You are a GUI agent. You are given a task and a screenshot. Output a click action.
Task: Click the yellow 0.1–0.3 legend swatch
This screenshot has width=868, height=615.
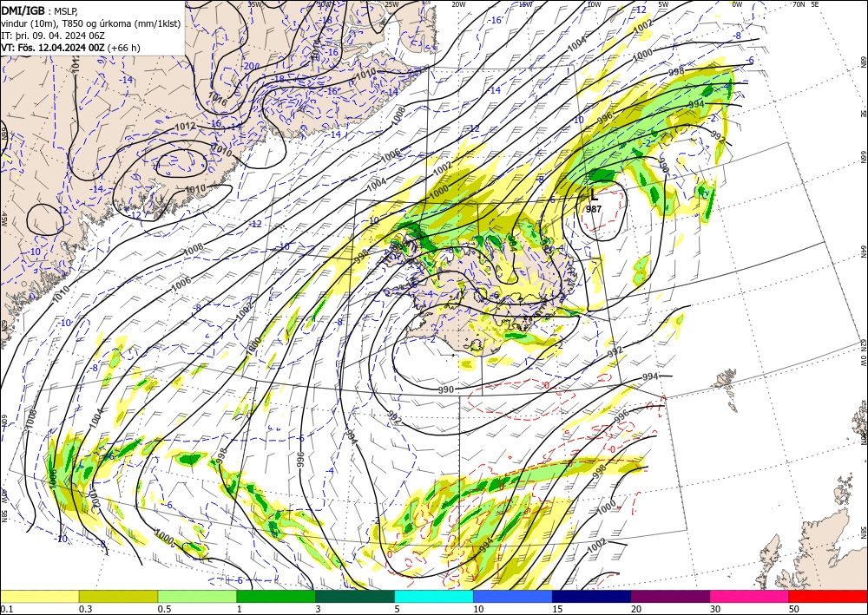(39, 596)
